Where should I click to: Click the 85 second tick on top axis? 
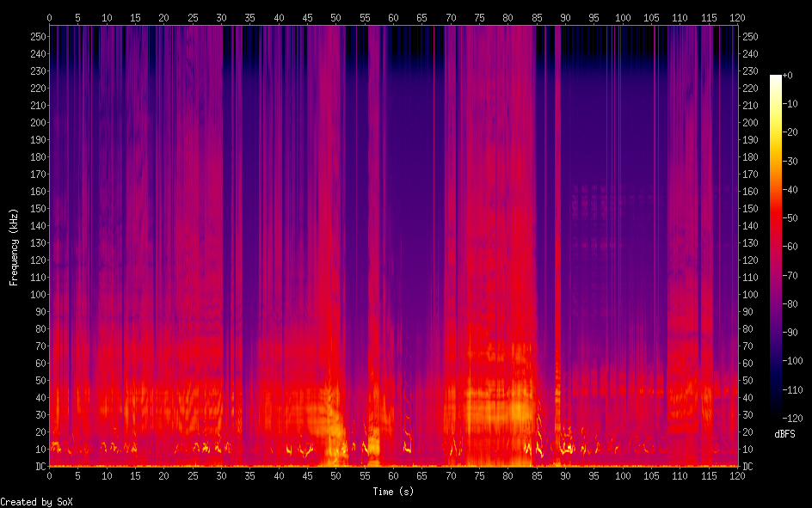[537, 17]
